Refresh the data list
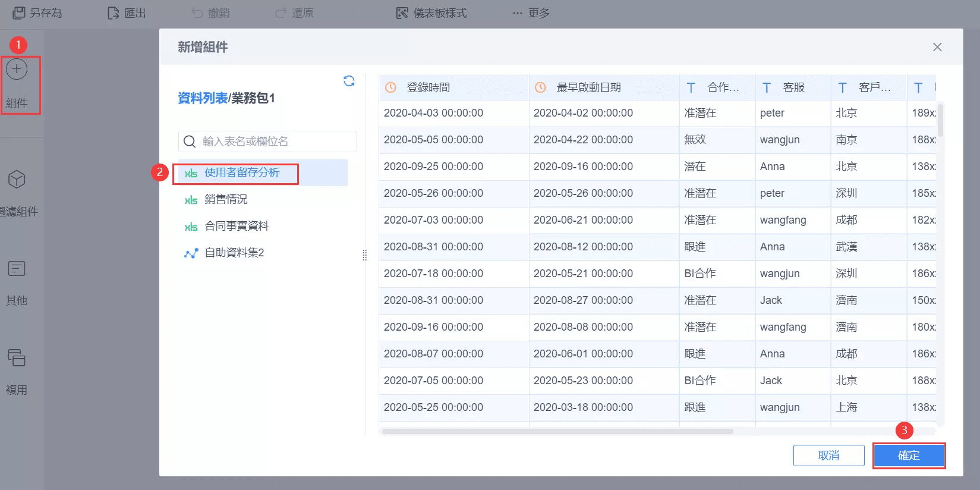 [x=349, y=81]
